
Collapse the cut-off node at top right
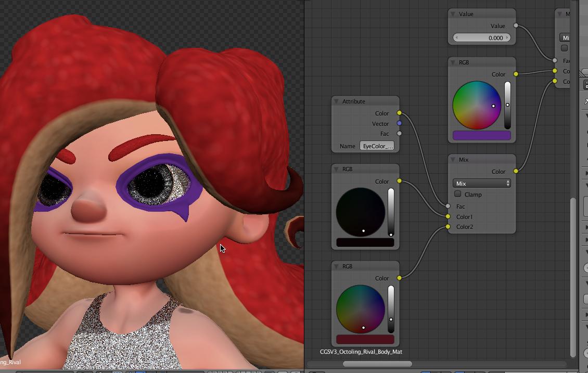pos(559,14)
